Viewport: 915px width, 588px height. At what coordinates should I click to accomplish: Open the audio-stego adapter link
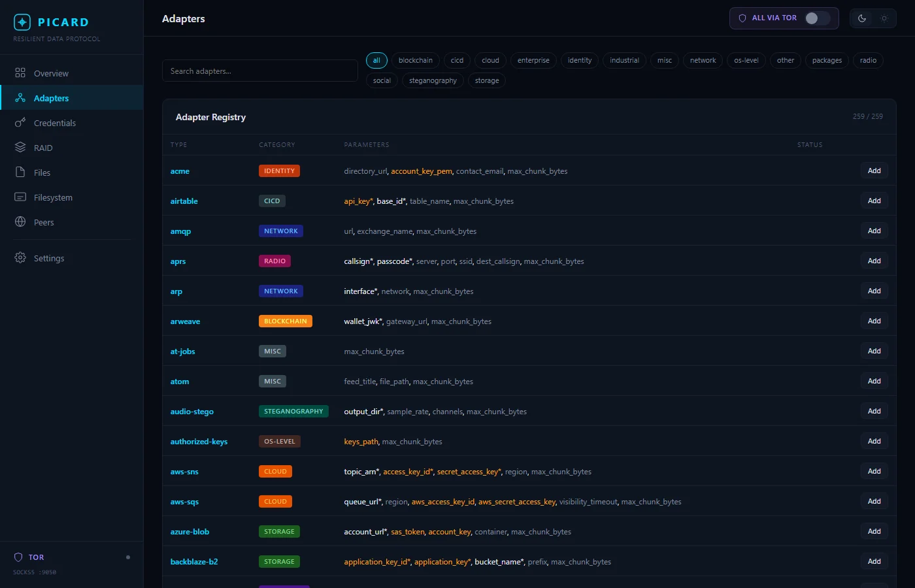191,412
